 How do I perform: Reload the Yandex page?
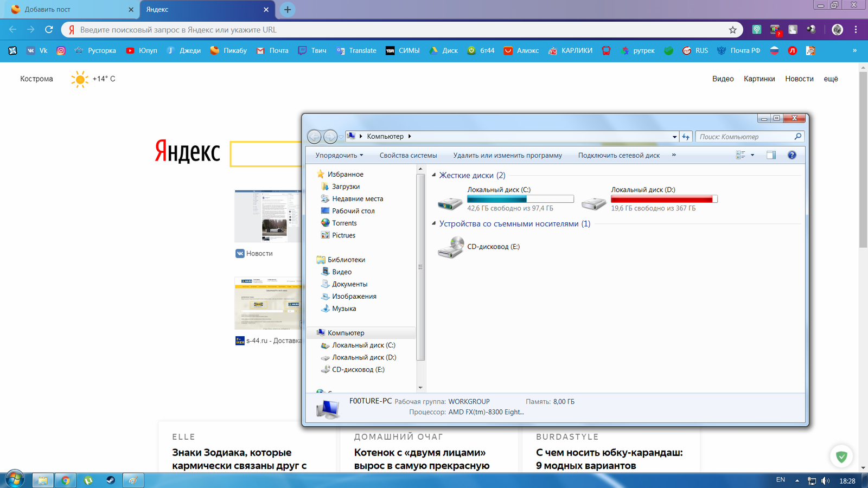coord(49,30)
